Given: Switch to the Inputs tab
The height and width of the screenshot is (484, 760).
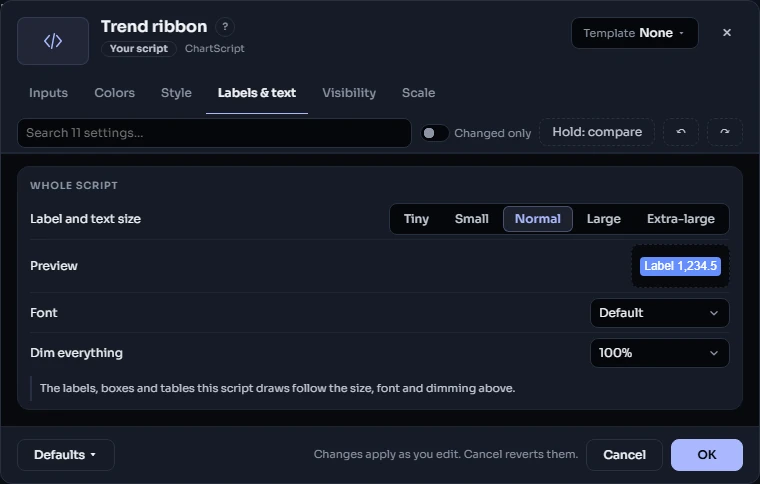Looking at the screenshot, I should click(48, 93).
